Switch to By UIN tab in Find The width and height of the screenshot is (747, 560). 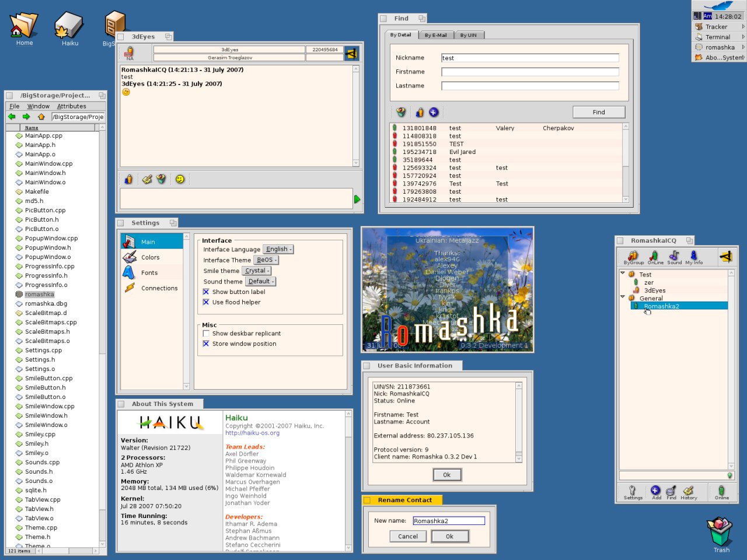pyautogui.click(x=468, y=35)
